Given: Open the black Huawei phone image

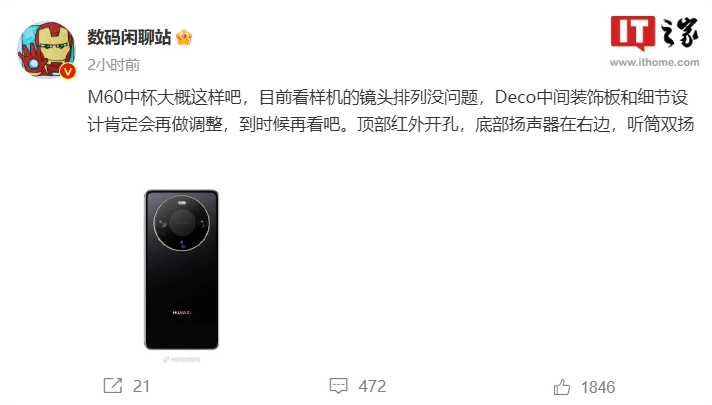Looking at the screenshot, I should point(181,270).
